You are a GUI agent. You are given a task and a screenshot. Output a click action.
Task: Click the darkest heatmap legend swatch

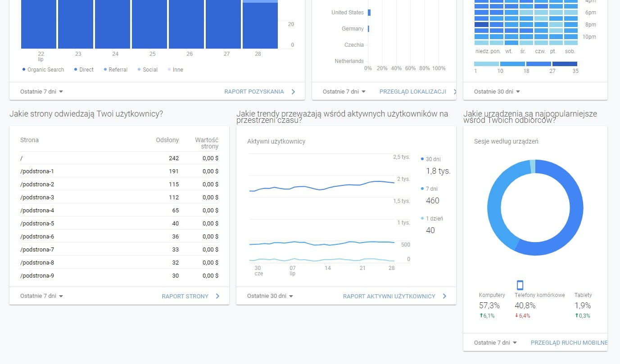564,64
